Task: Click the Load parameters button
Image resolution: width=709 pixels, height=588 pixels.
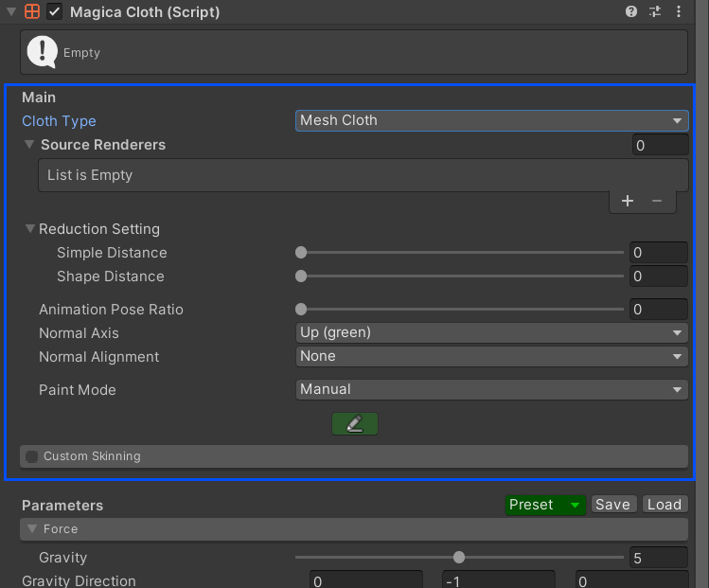Action: (x=665, y=505)
